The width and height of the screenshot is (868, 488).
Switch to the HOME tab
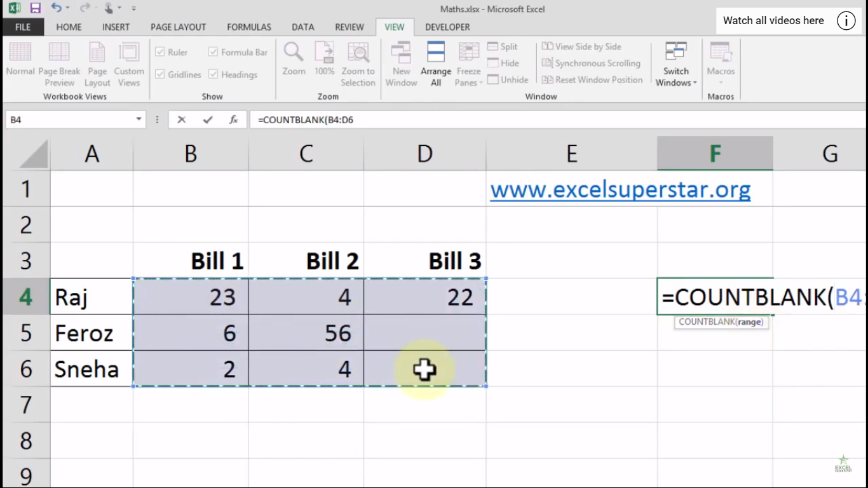pos(69,27)
